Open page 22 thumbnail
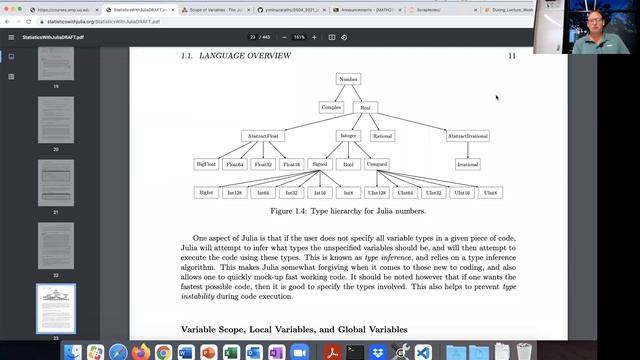Image resolution: width=640 pixels, height=360 pixels. (x=56, y=246)
